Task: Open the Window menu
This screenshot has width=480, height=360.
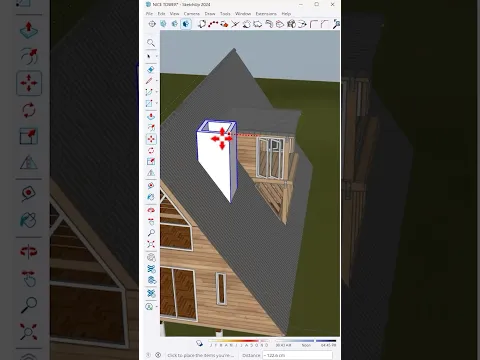Action: click(243, 14)
